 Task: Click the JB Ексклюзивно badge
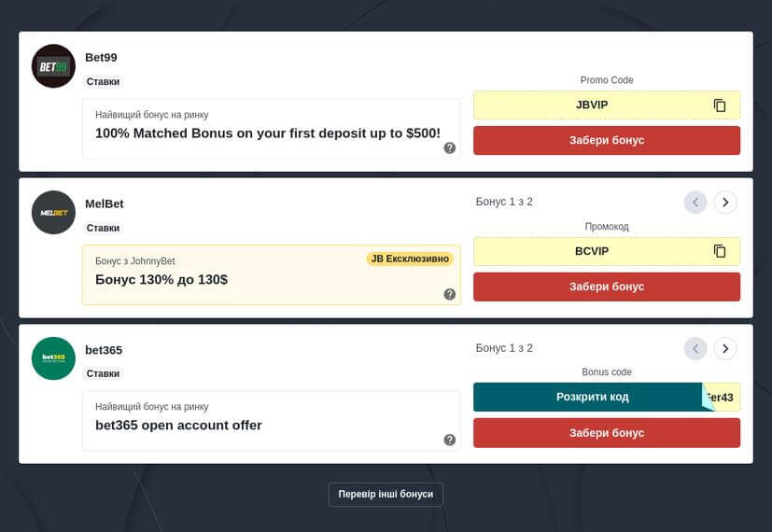tap(410, 259)
